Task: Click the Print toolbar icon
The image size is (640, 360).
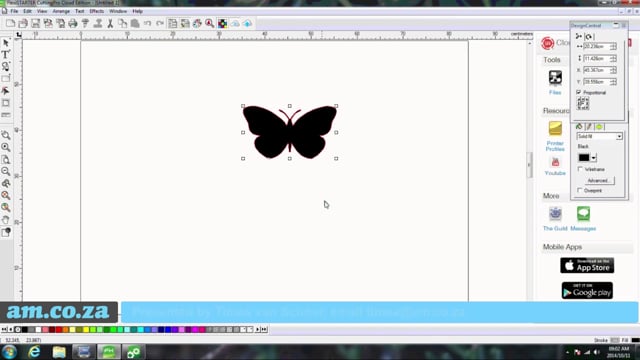Action: (73, 24)
